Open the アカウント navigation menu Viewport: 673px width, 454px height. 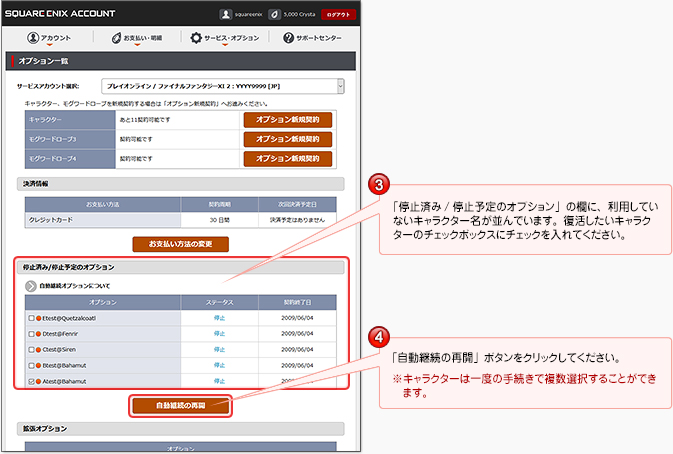pyautogui.click(x=49, y=38)
